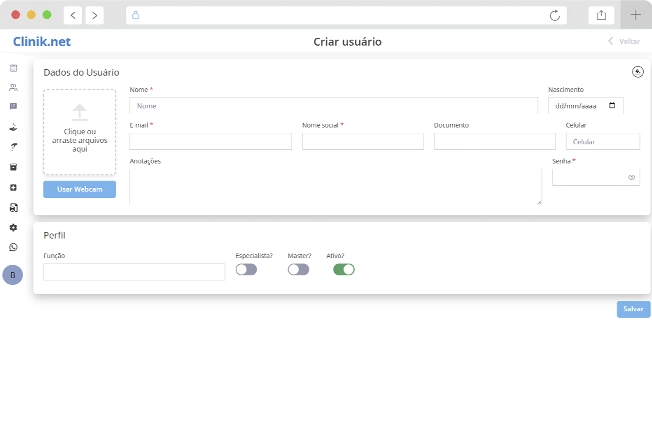
Task: Click the round icon at the top right of Dados do Usuário
Action: 637,72
